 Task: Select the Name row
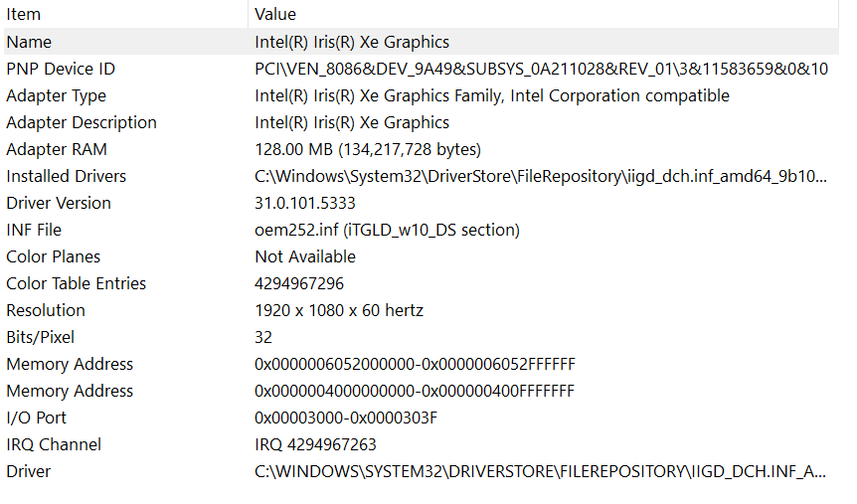pos(421,42)
